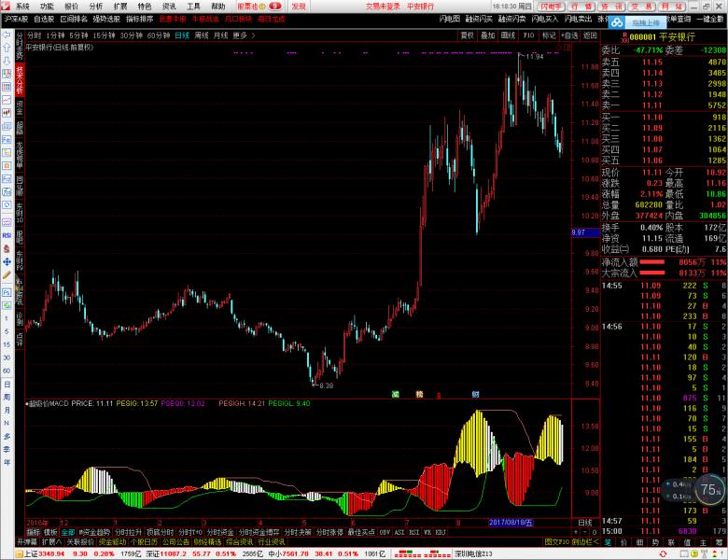This screenshot has width=728, height=560.
Task: Collapse sidebar via 侧边栏 toggle
Action: (584, 542)
